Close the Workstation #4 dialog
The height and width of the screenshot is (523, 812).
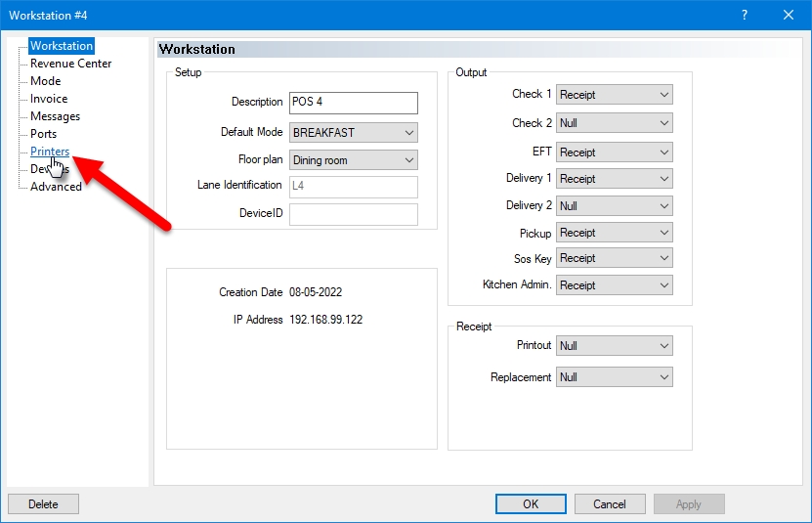point(789,15)
